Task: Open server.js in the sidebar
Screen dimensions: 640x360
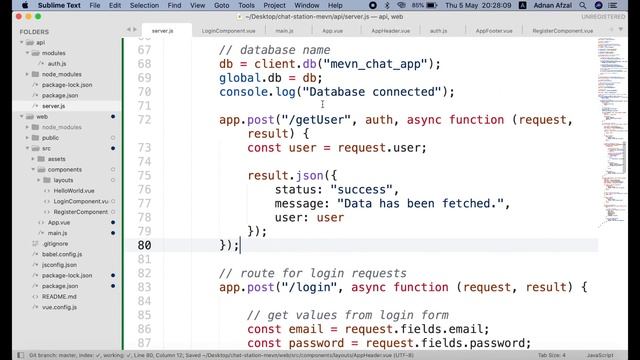Action: pyautogui.click(x=53, y=106)
